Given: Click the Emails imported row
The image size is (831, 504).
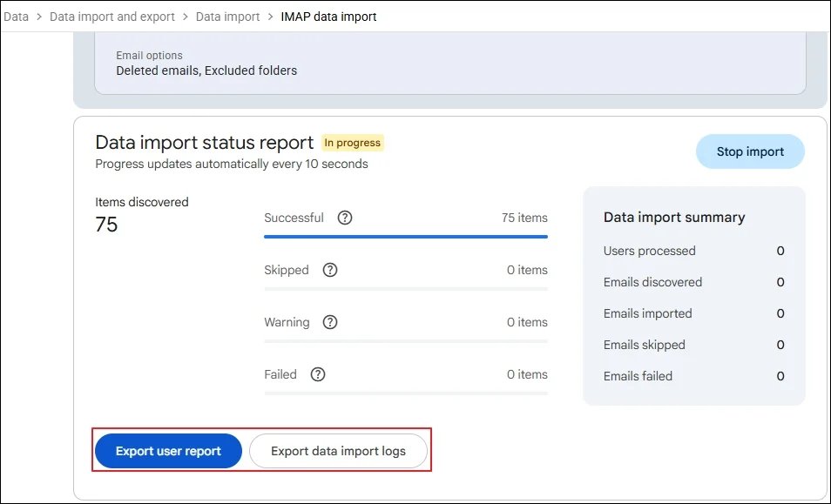Looking at the screenshot, I should tap(693, 313).
